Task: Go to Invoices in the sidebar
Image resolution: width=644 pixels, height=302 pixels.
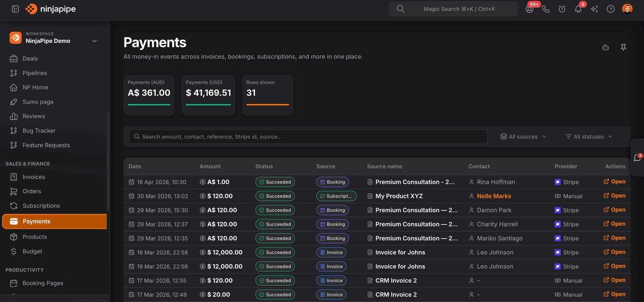Action: (x=34, y=177)
